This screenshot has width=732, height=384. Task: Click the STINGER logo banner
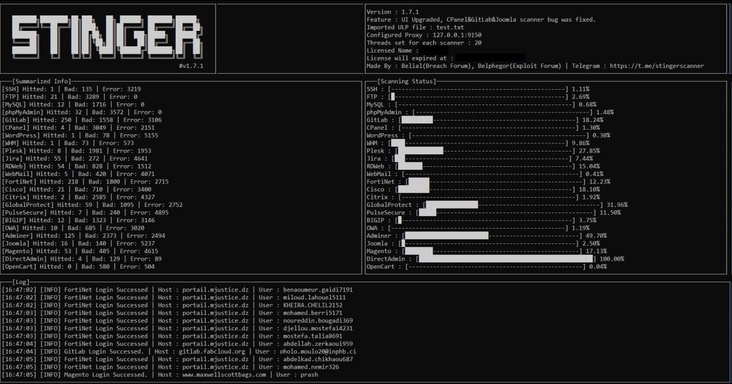(107, 36)
